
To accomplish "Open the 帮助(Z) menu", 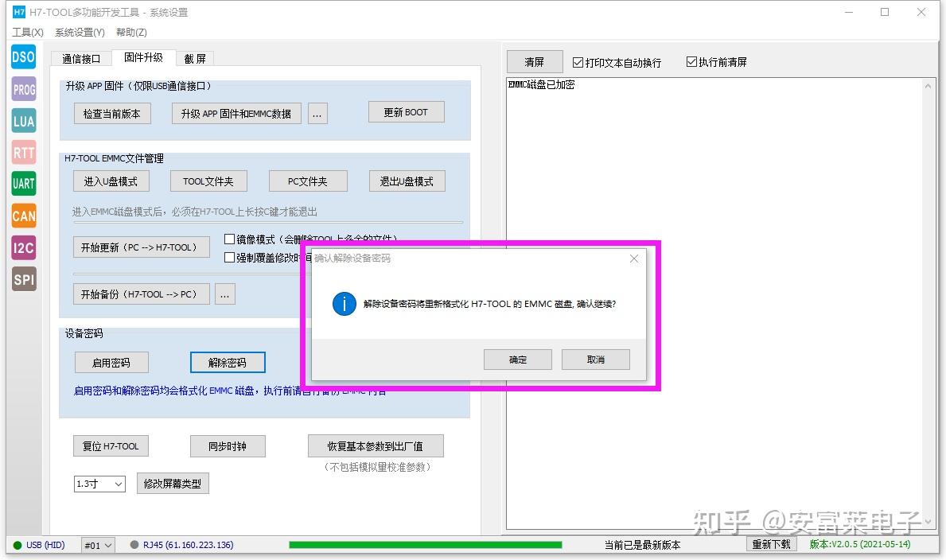I will coord(130,32).
